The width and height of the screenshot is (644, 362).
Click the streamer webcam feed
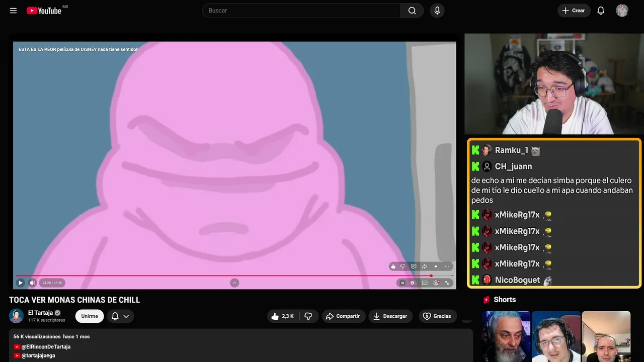[554, 84]
